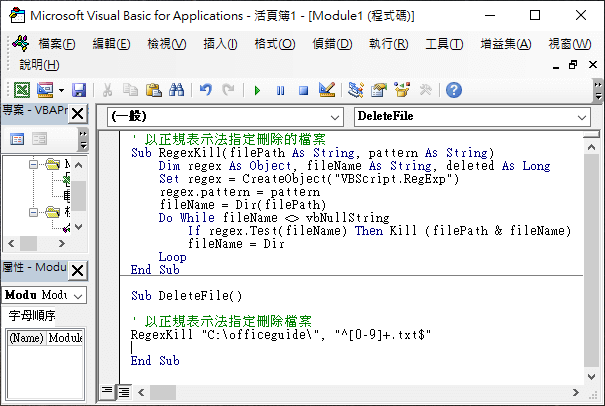Image resolution: width=605 pixels, height=406 pixels.
Task: Click code window scroll down arrow
Action: pos(591,377)
